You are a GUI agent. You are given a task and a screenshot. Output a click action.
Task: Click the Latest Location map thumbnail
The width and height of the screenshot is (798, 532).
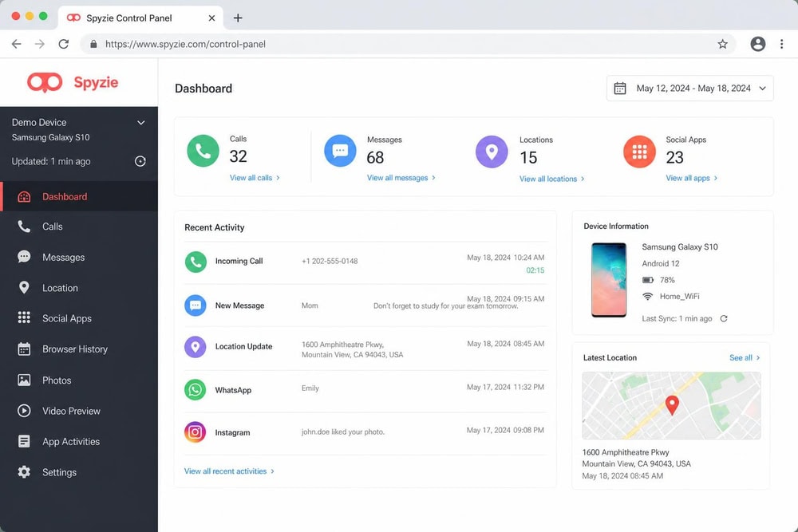click(671, 405)
